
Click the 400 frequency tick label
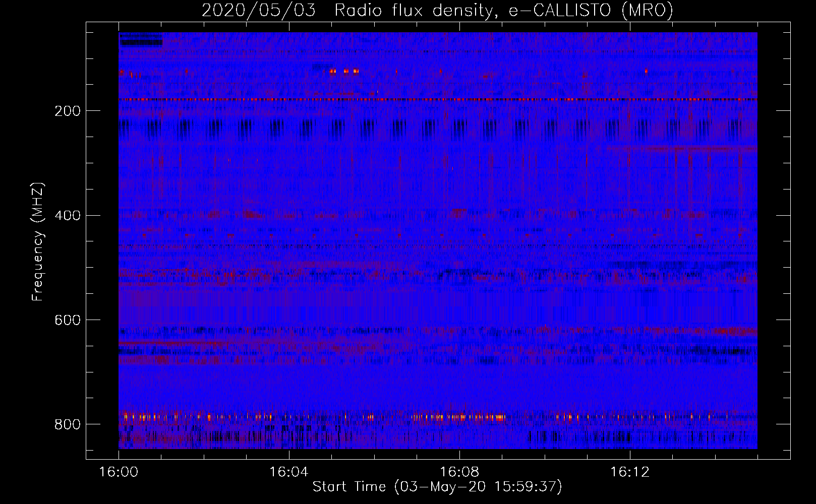(68, 216)
